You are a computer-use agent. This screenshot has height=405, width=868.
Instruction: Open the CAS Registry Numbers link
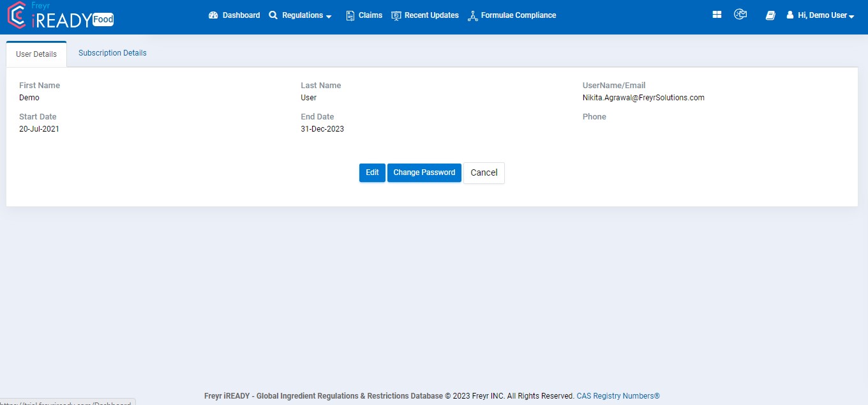pos(618,396)
